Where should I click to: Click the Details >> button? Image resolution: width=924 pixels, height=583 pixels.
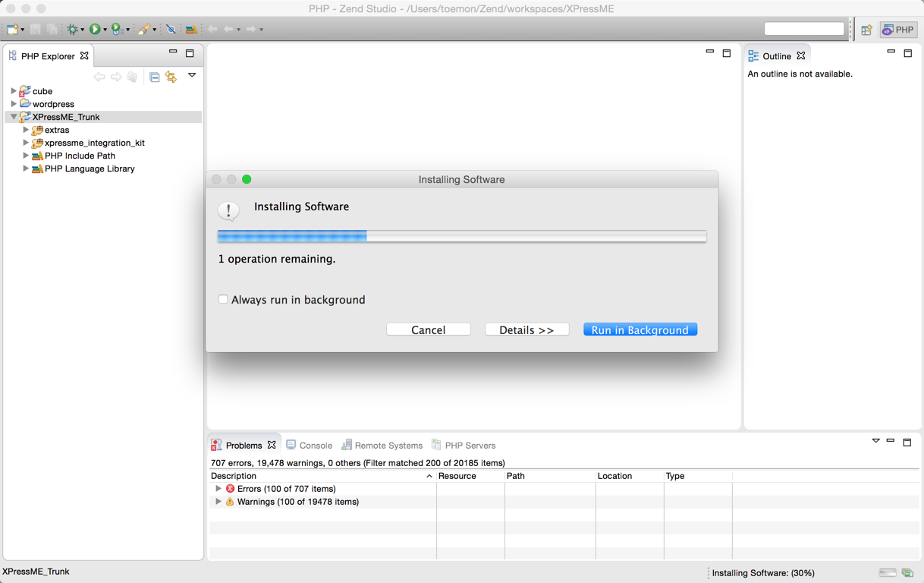click(x=527, y=329)
